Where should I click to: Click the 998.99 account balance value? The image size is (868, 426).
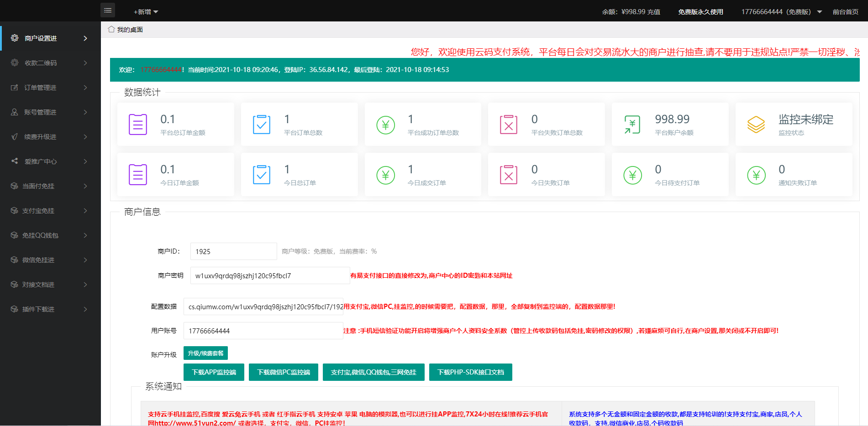[x=672, y=119]
